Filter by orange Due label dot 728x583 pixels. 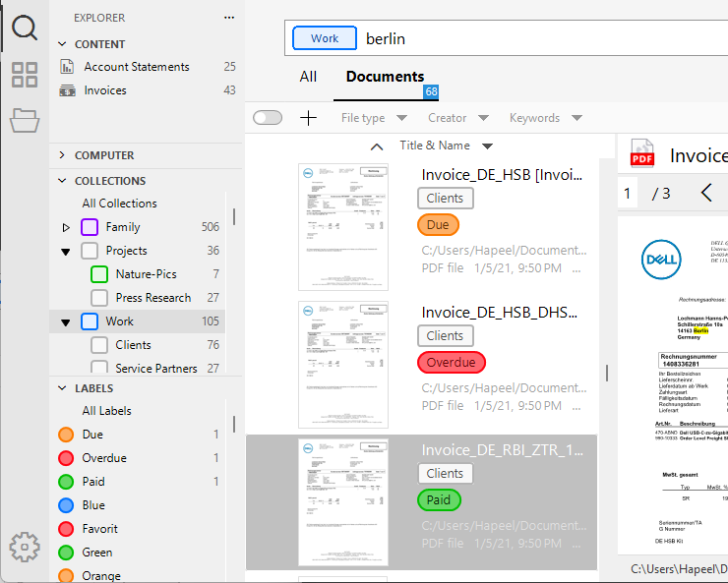coord(66,435)
